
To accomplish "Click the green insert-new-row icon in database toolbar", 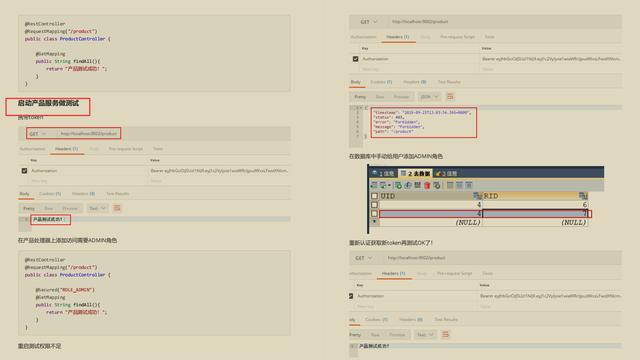I will coord(398,185).
